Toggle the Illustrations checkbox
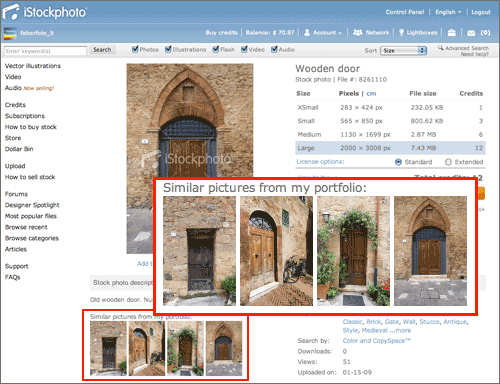The width and height of the screenshot is (500, 384). 168,49
